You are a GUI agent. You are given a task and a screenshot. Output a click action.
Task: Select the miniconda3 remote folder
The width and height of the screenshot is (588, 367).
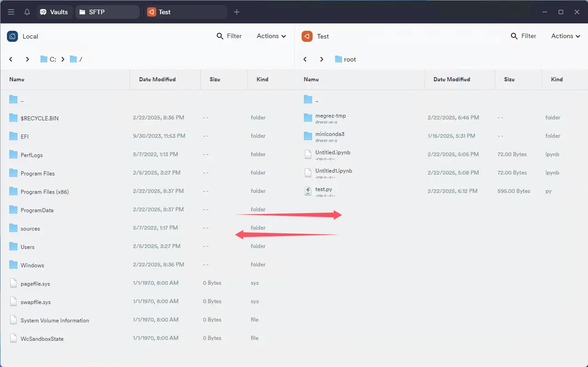pyautogui.click(x=329, y=134)
